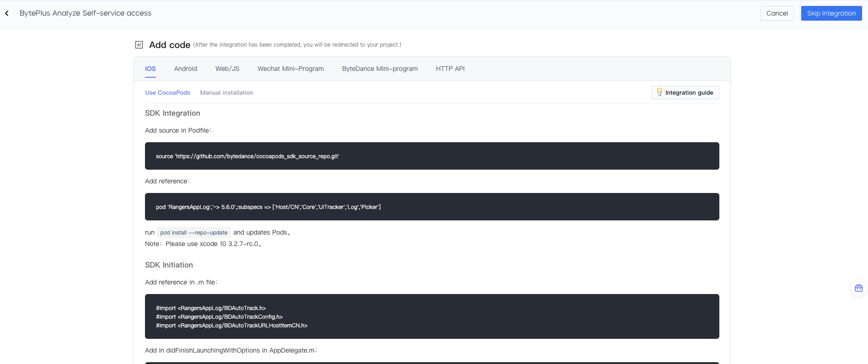Click the Add code icon
This screenshot has width=868, height=364.
139,45
